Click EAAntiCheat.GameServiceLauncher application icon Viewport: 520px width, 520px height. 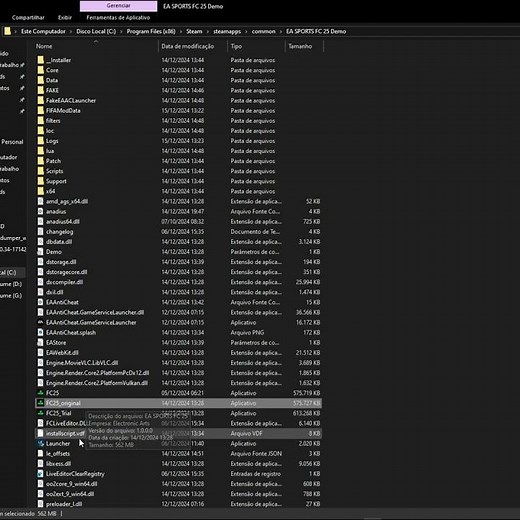point(40,322)
